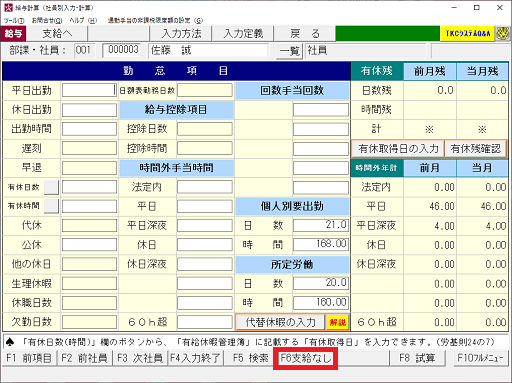512x383 pixels.
Task: Click the first 回数手当回数 input field
Action: (321, 110)
